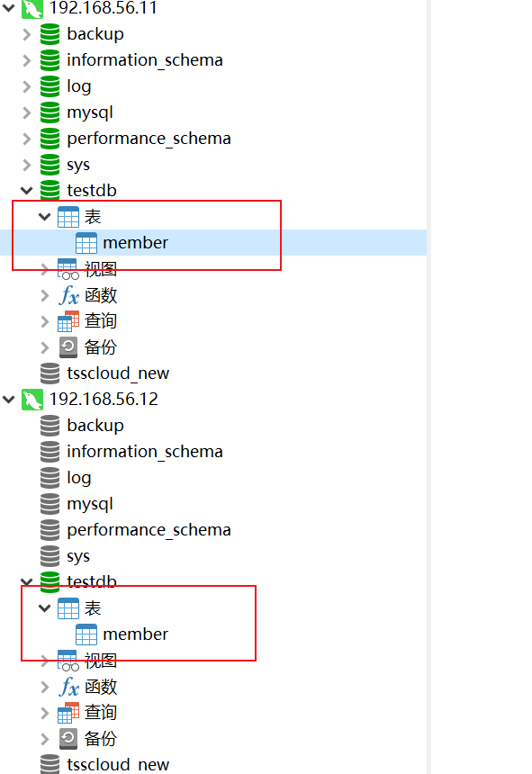This screenshot has height=774, width=532.
Task: Click the 备份 backup icon under first testdb
Action: [x=68, y=347]
